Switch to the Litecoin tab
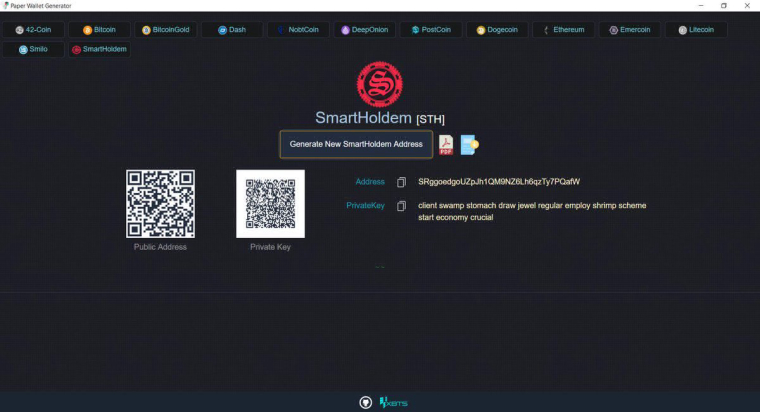This screenshot has width=760, height=412. click(696, 30)
